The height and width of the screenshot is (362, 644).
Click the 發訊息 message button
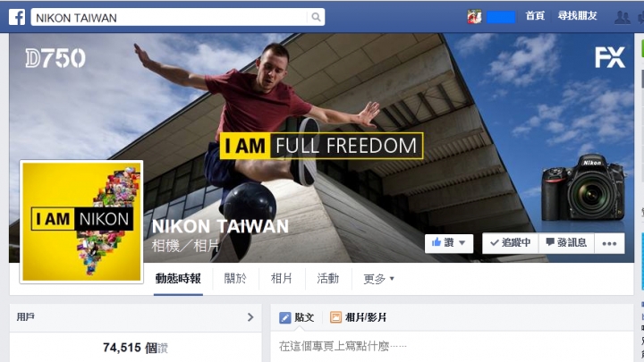click(566, 243)
